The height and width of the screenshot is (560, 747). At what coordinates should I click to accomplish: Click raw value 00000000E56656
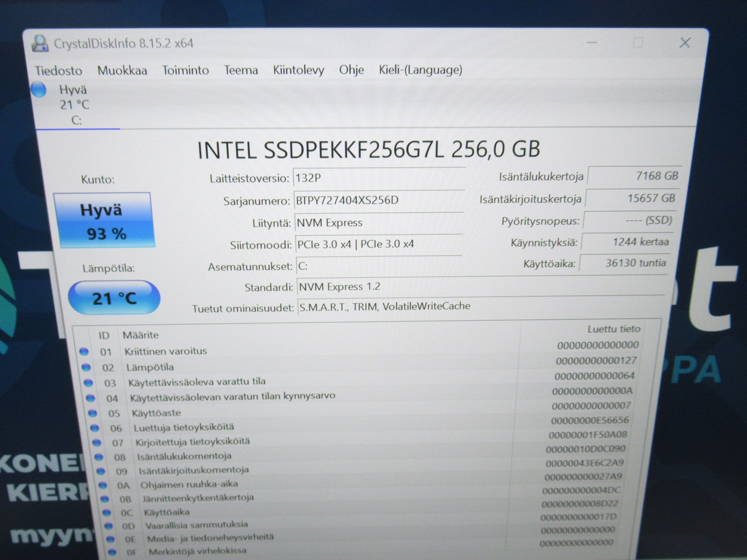[590, 420]
